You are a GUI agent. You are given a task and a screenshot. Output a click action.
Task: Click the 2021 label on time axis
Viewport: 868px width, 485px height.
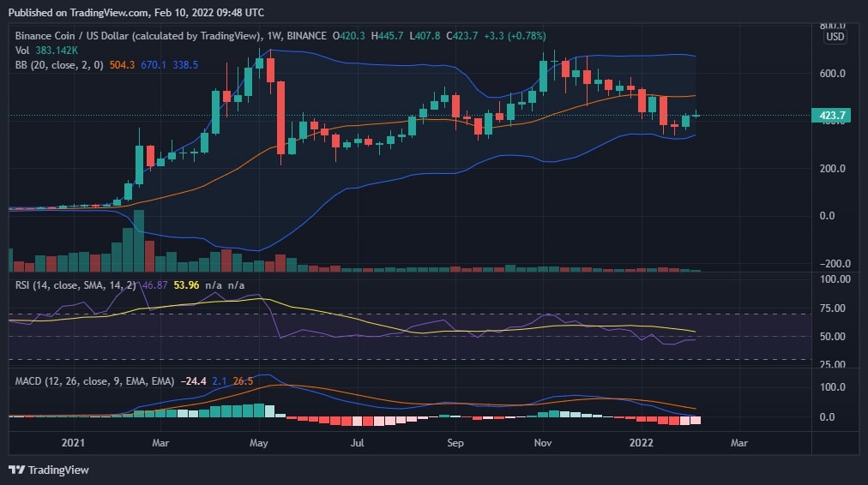click(73, 442)
